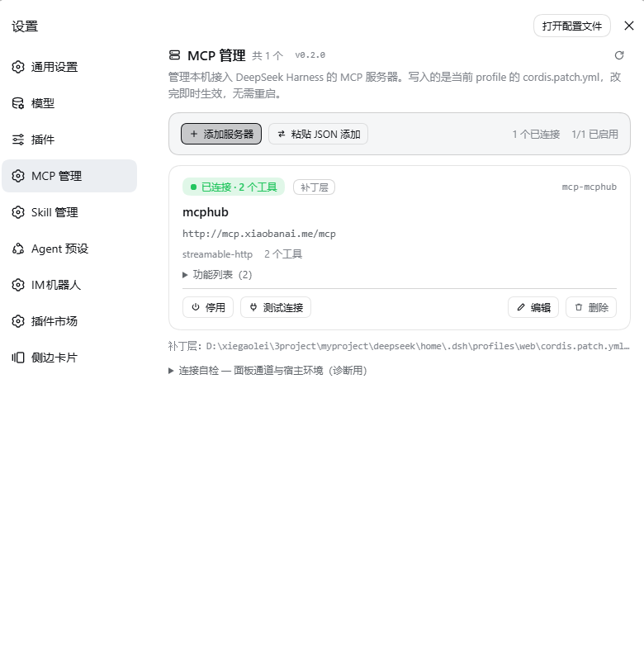The height and width of the screenshot is (649, 644).
Task: Open 插件市场 page
Action: pos(69,321)
